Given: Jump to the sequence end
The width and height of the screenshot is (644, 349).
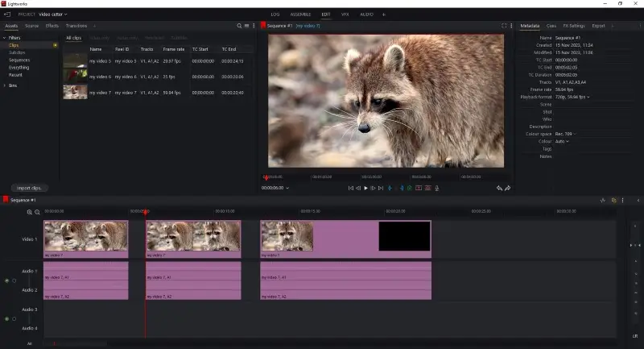Looking at the screenshot, I should pyautogui.click(x=381, y=188).
